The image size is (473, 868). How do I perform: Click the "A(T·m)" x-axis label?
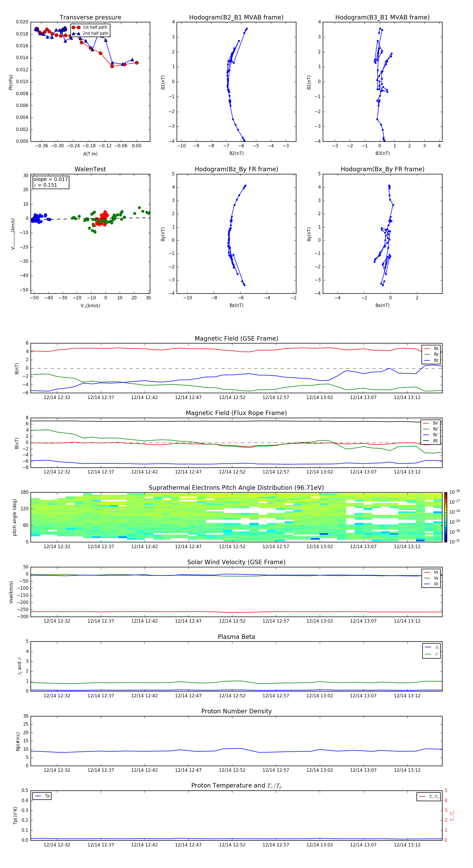[90, 154]
